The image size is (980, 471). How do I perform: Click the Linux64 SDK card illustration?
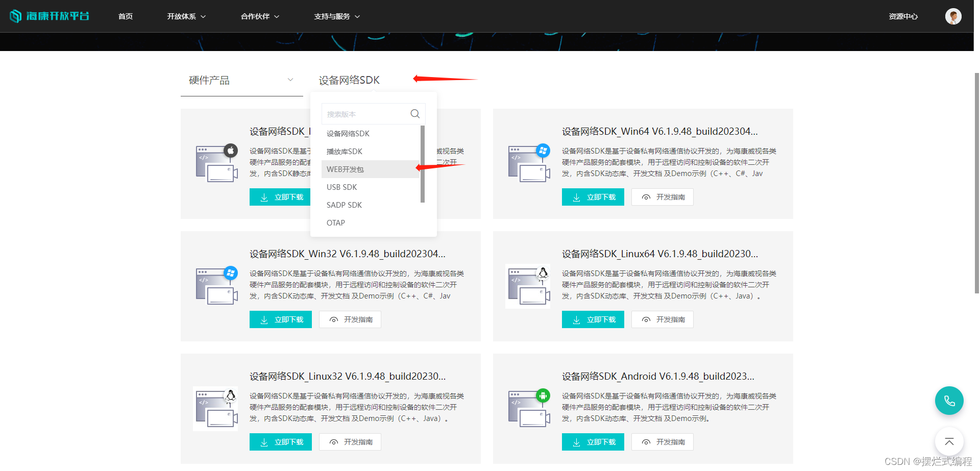pos(528,286)
